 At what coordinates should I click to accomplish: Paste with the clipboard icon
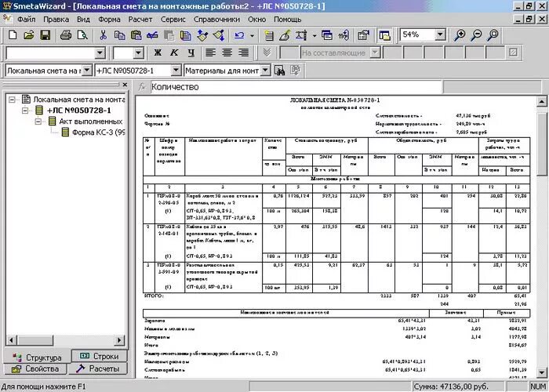tap(136, 35)
